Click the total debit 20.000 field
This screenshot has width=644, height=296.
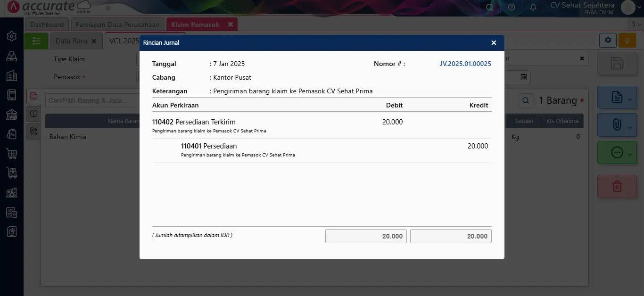(x=366, y=236)
